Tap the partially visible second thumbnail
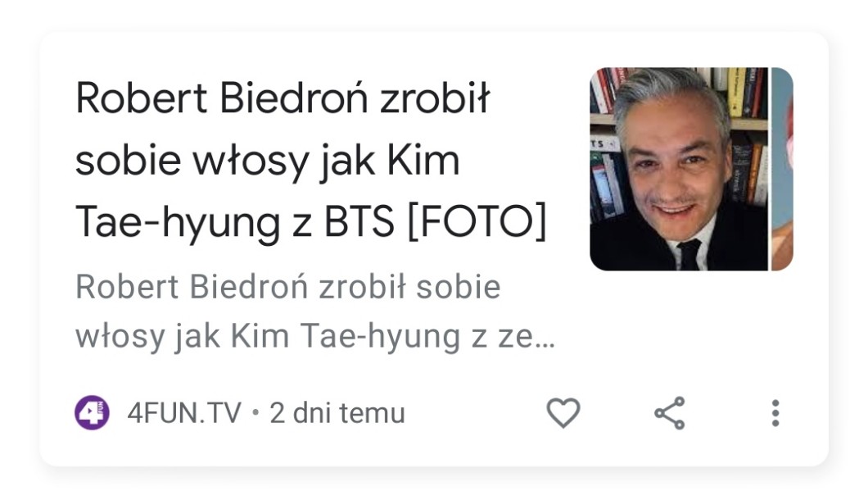Viewport: 868px width, 491px height. coord(782,169)
